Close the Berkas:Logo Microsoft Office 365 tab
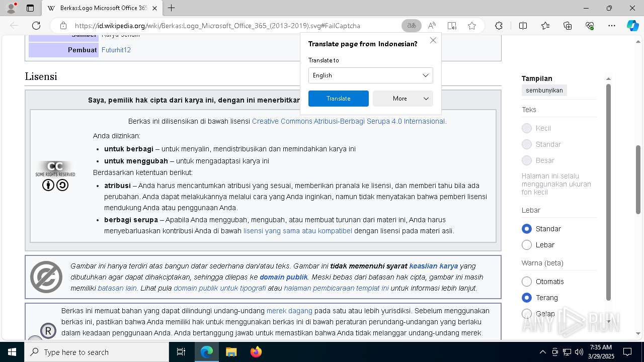 pos(154,8)
